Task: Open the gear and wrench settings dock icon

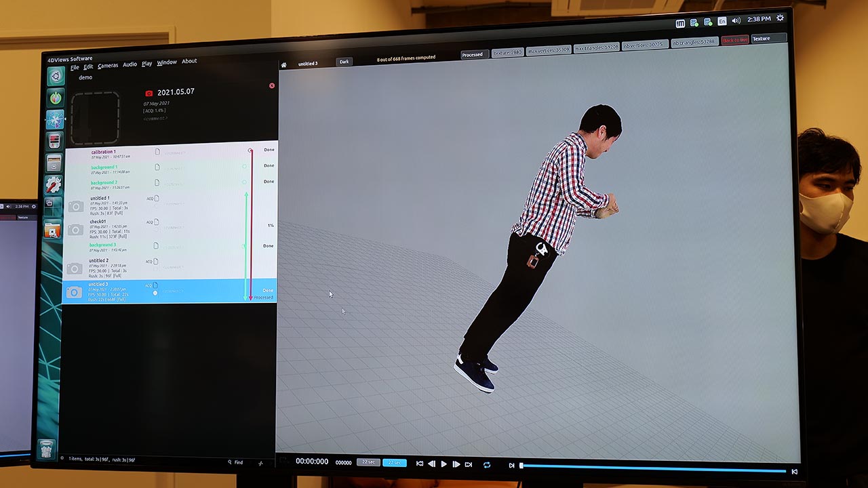Action: 53,184
